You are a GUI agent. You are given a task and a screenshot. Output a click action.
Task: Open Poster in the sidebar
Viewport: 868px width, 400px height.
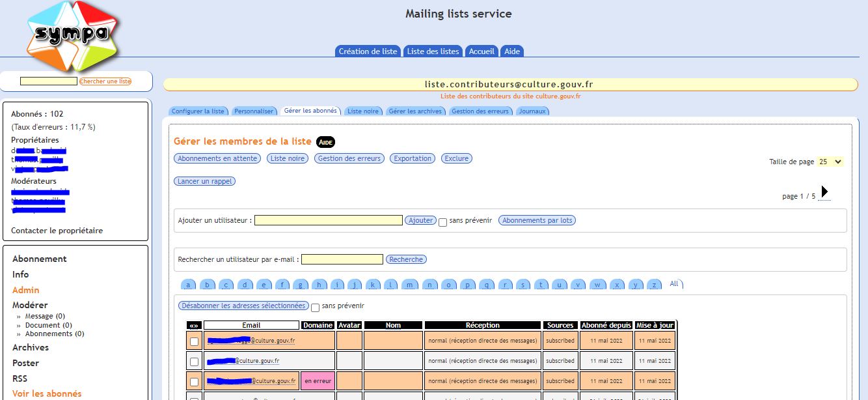pos(26,363)
